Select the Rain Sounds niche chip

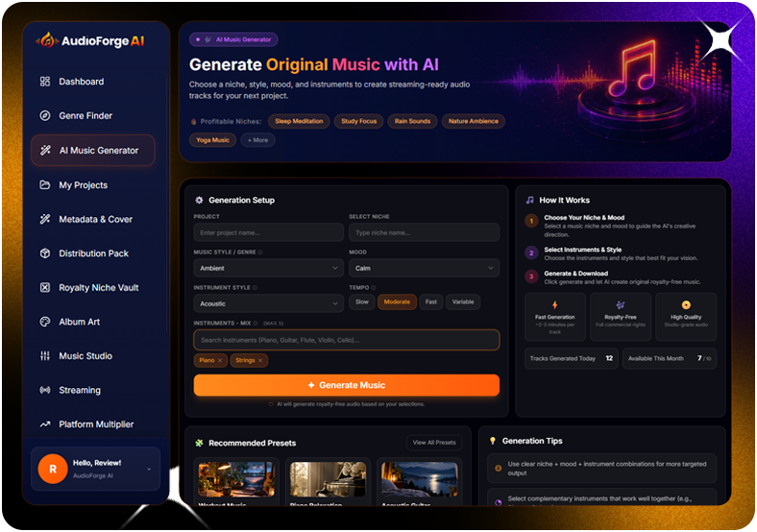[x=412, y=121]
